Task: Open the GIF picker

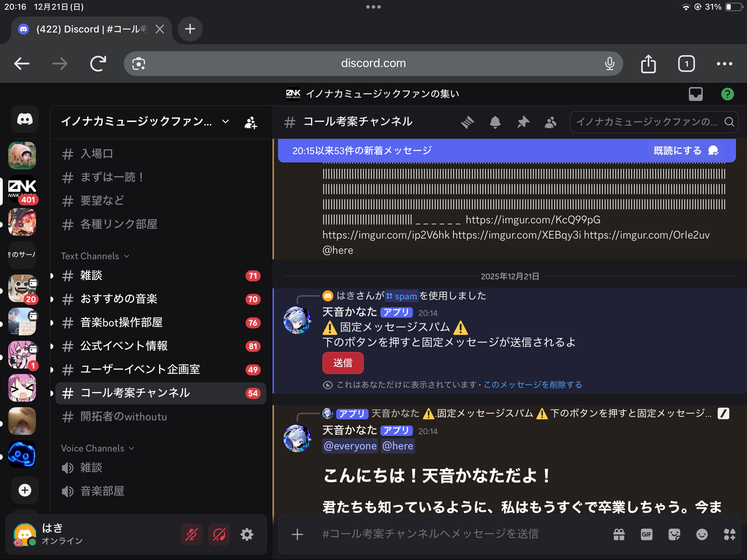Action: point(646,534)
